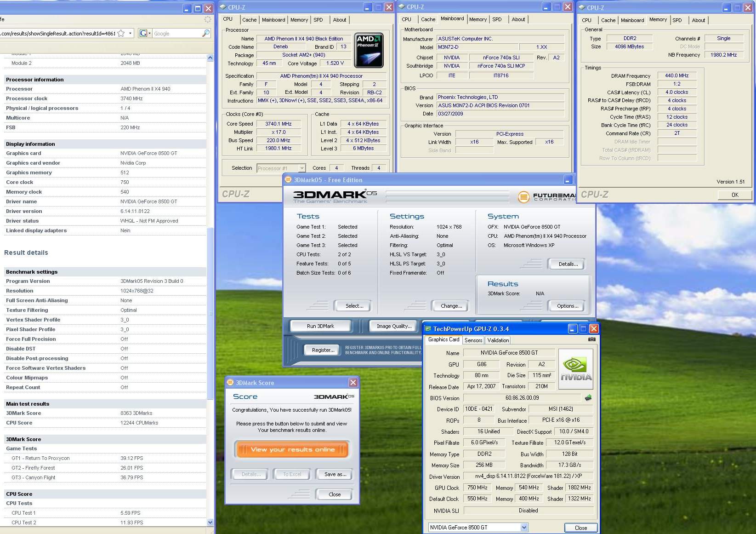Minimize the 3DMark05 window

[568, 180]
